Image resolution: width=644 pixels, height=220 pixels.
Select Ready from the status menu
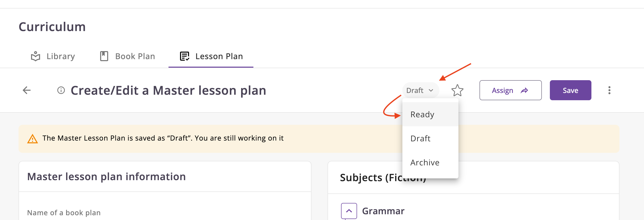click(x=422, y=115)
